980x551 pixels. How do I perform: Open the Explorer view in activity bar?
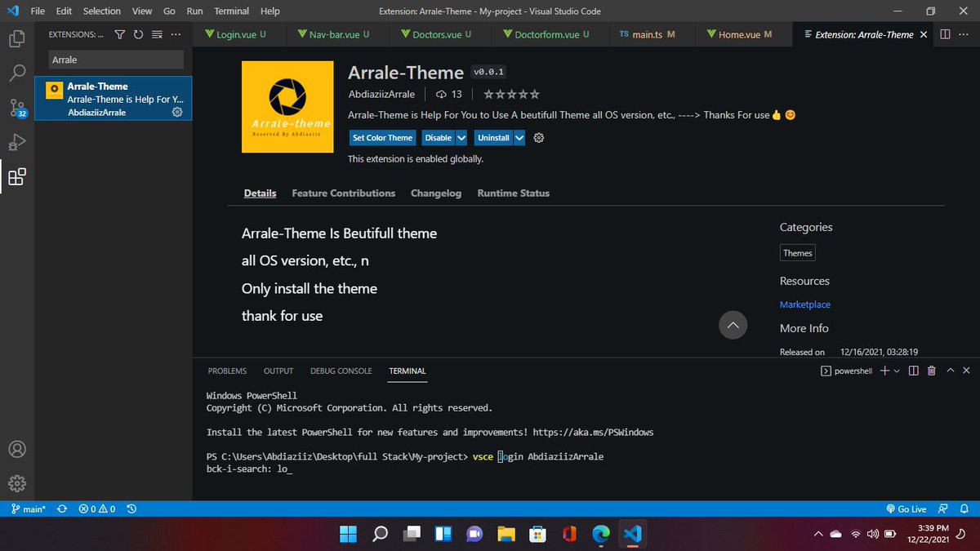(17, 38)
